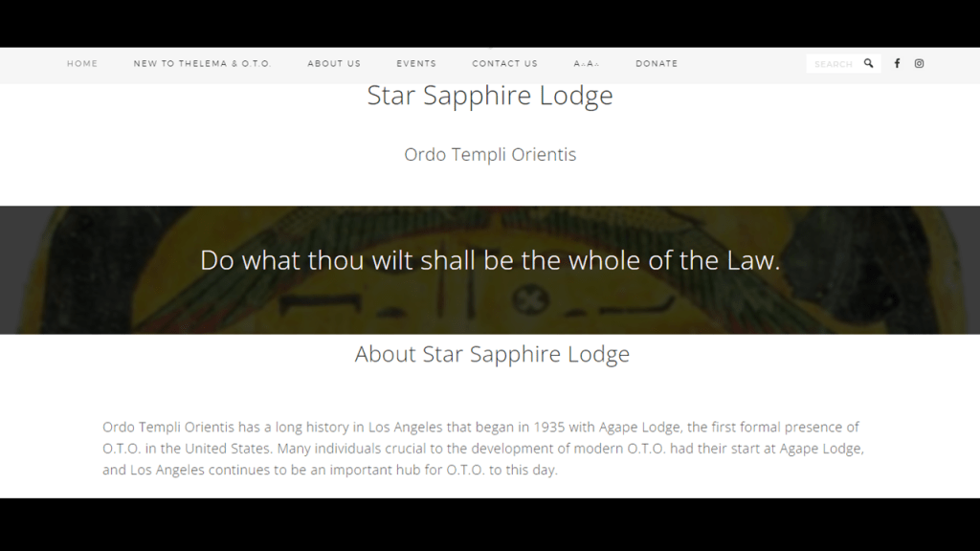
Task: Visit the Donate page link
Action: coord(657,64)
